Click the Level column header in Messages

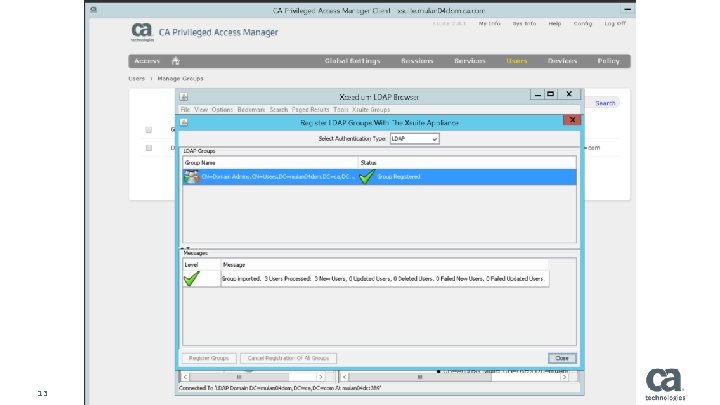[202, 264]
